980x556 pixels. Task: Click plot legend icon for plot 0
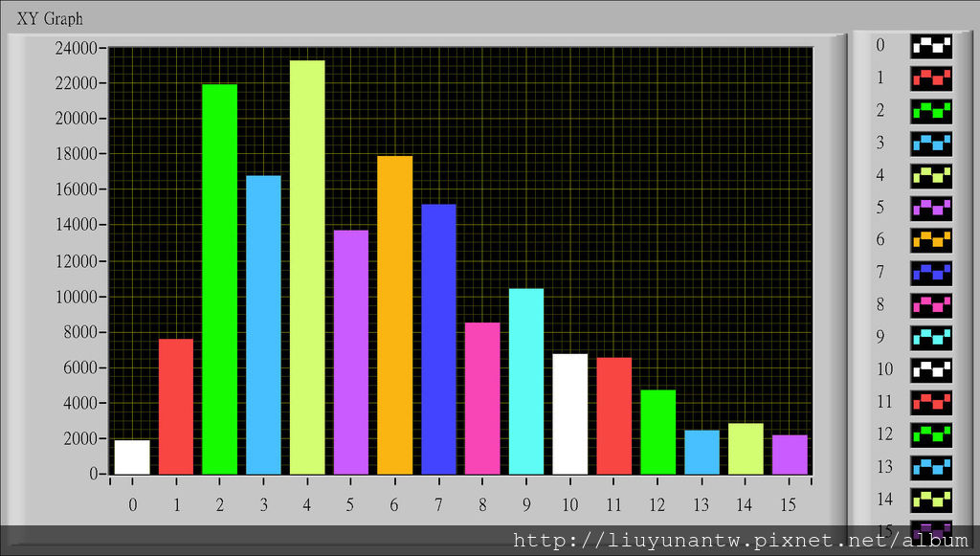click(x=931, y=46)
